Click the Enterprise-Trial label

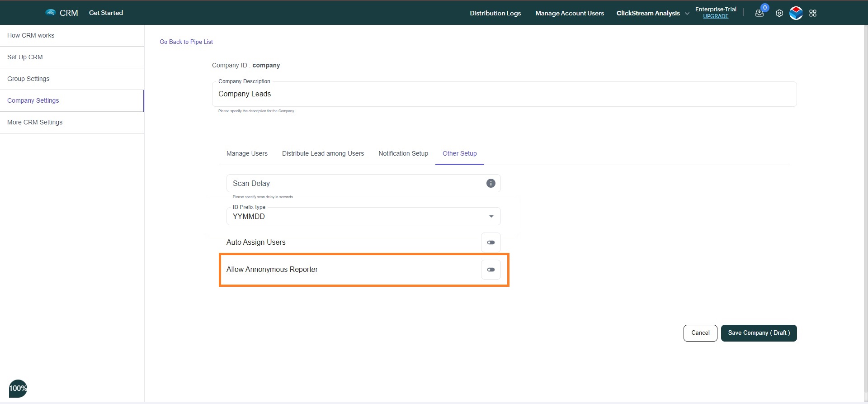[716, 9]
